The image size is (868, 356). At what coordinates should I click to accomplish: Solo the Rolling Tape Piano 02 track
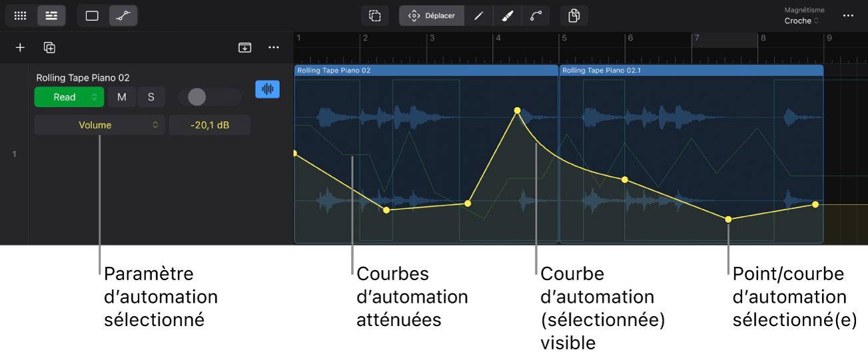coord(151,97)
